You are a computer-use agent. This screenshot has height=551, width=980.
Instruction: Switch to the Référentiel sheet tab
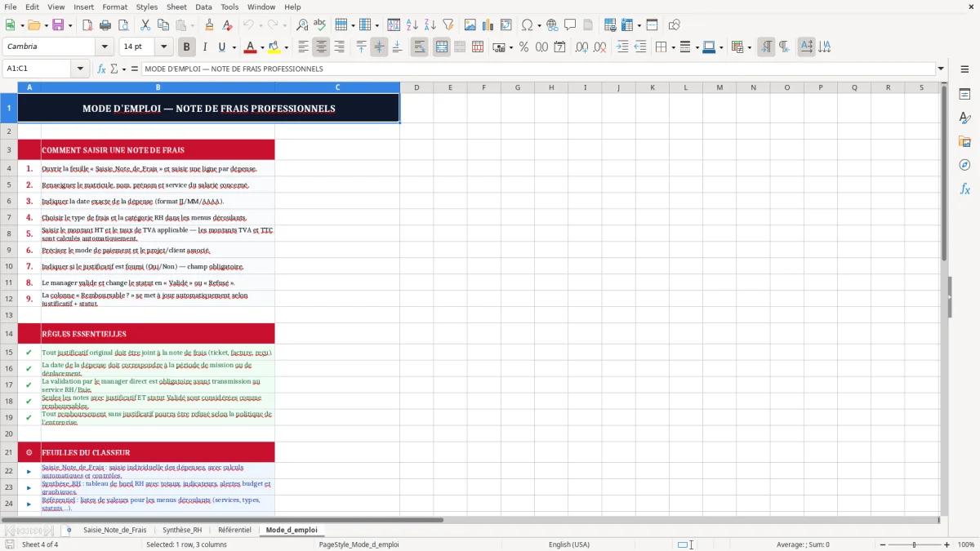[234, 530]
